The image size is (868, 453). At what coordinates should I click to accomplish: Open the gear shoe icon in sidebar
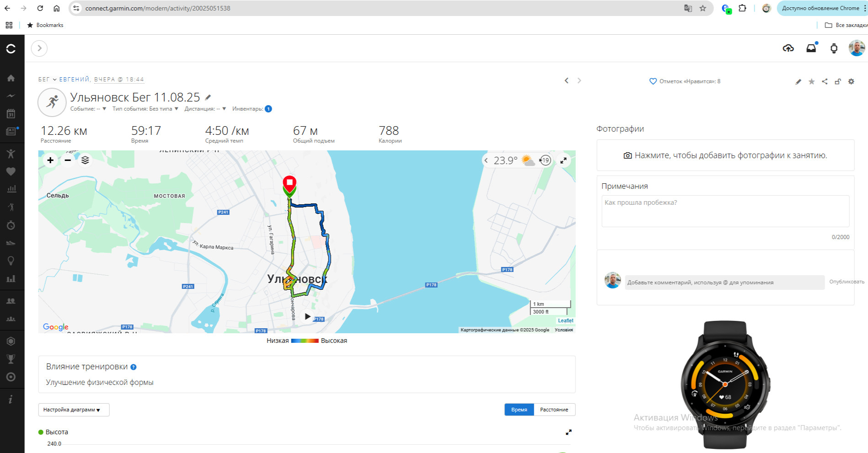click(x=11, y=243)
